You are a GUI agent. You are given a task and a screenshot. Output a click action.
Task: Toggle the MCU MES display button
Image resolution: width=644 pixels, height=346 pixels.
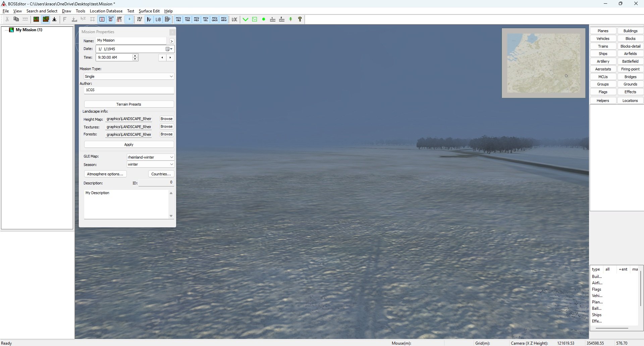point(197,19)
